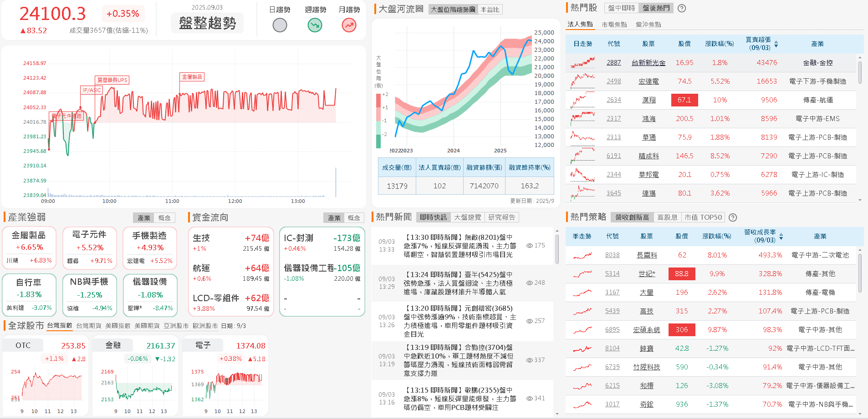
Task: Click the grey daily trend (日趨勢) circle icon
Action: click(280, 25)
